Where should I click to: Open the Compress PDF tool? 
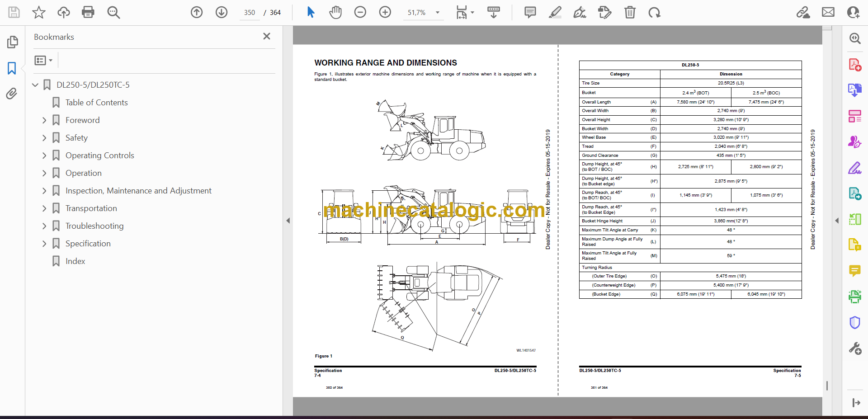point(854,219)
